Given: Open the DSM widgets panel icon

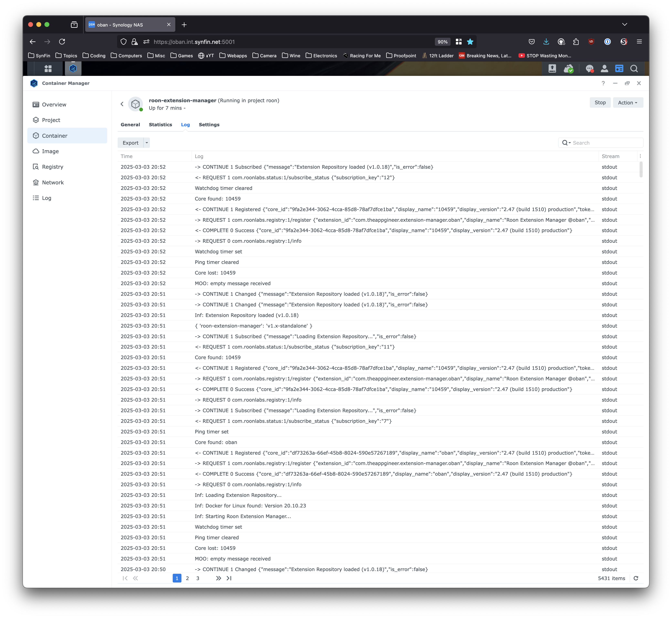Looking at the screenshot, I should coord(619,69).
